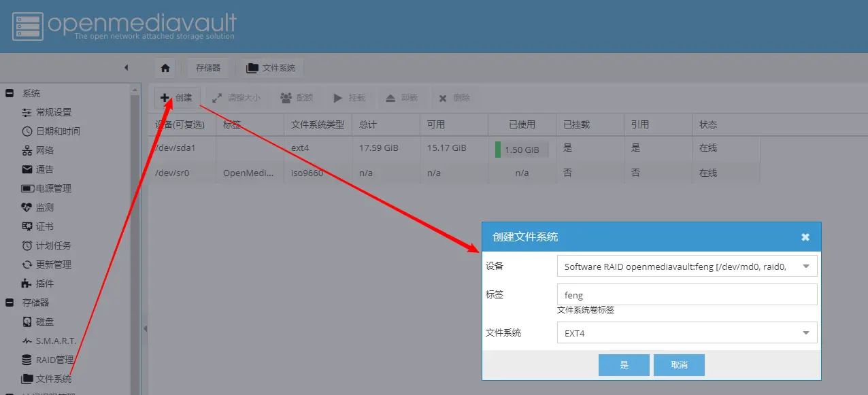868x395 pixels.
Task: Click the iso9660 cell
Action: (318, 173)
